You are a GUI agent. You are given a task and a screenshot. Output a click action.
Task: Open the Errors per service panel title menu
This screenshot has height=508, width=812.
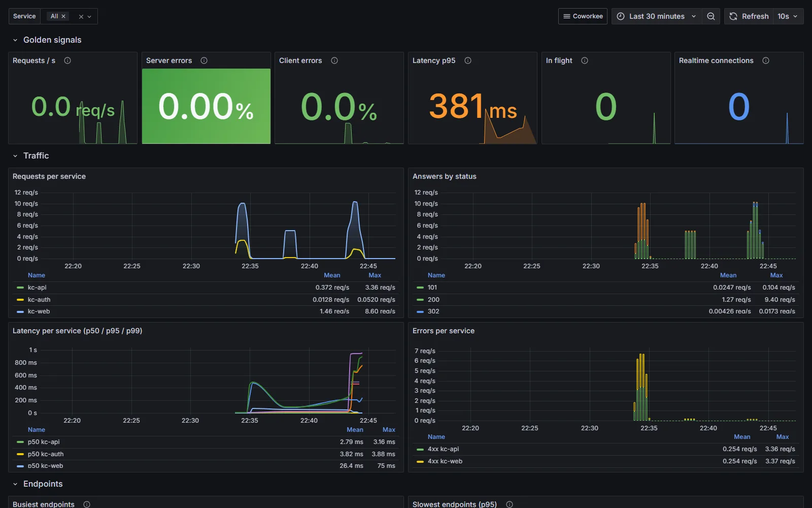(x=444, y=331)
